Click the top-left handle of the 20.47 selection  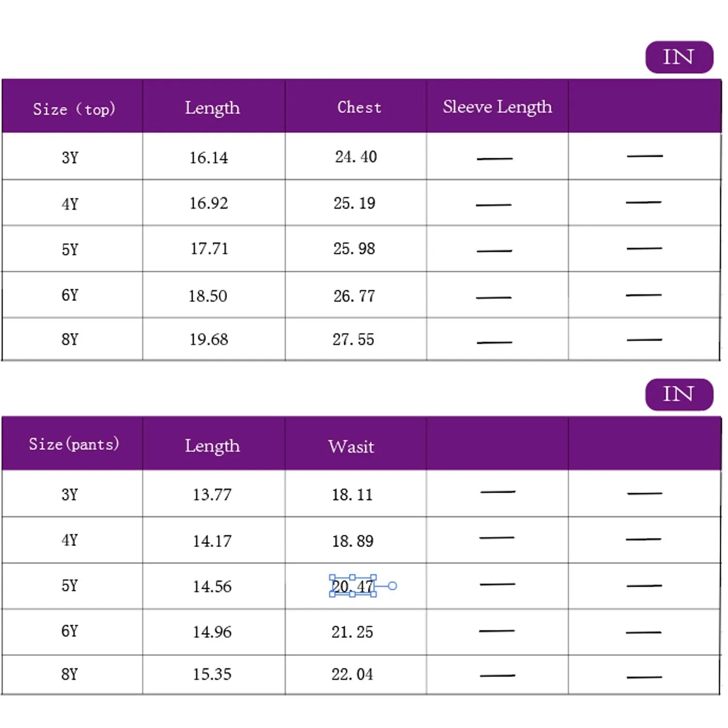point(332,577)
